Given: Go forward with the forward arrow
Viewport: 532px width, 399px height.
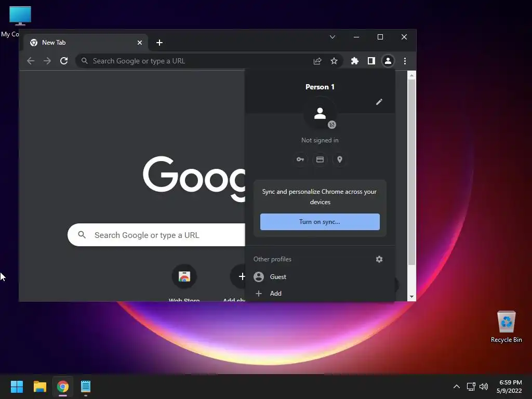Looking at the screenshot, I should (47, 61).
